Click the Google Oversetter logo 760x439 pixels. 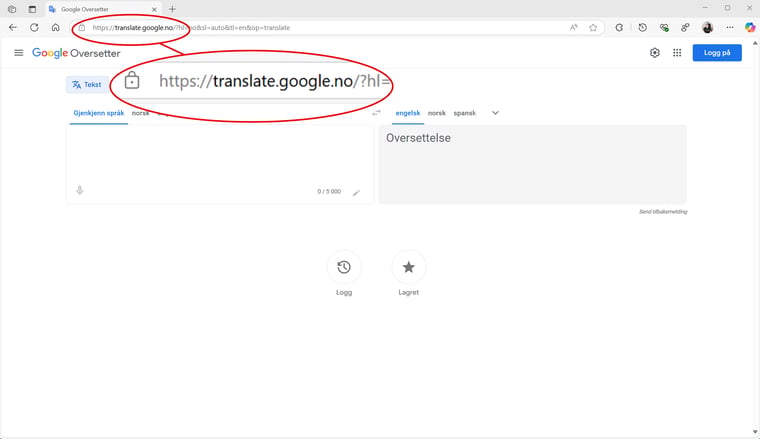(76, 53)
